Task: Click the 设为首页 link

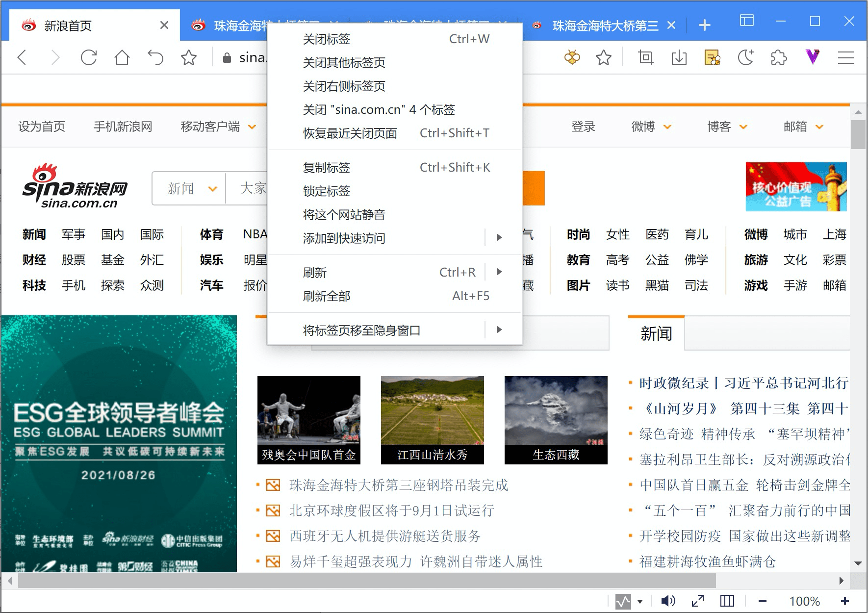Action: 42,127
